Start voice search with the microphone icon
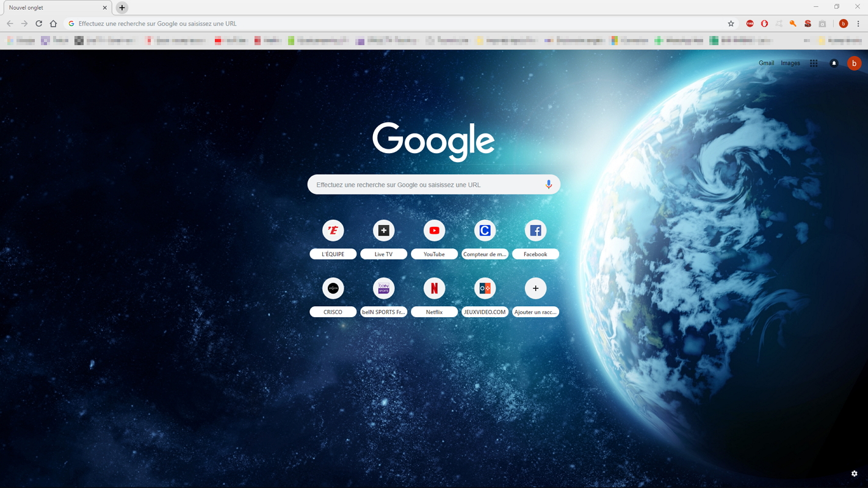Screen dimensions: 868x488 (549, 184)
